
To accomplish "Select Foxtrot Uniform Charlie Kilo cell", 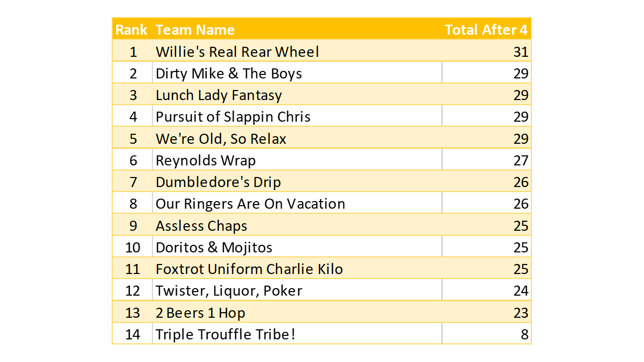I will [x=249, y=269].
